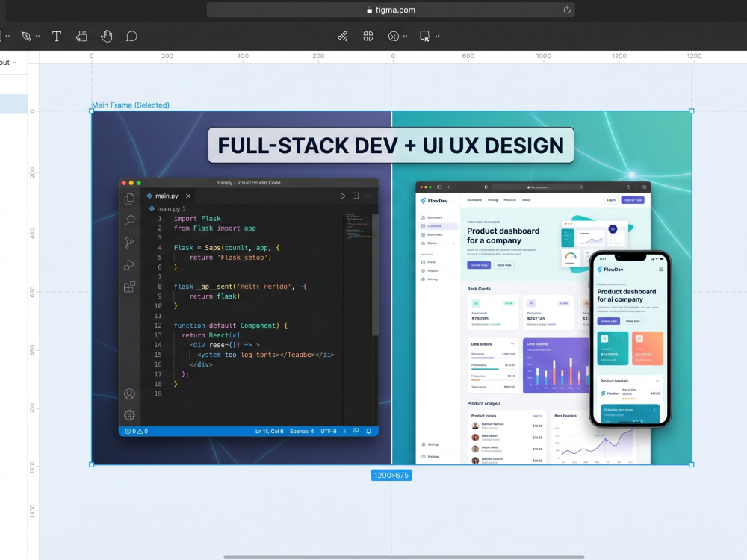The height and width of the screenshot is (560, 747).
Task: Open the Pen tool options dropdown
Action: click(37, 36)
